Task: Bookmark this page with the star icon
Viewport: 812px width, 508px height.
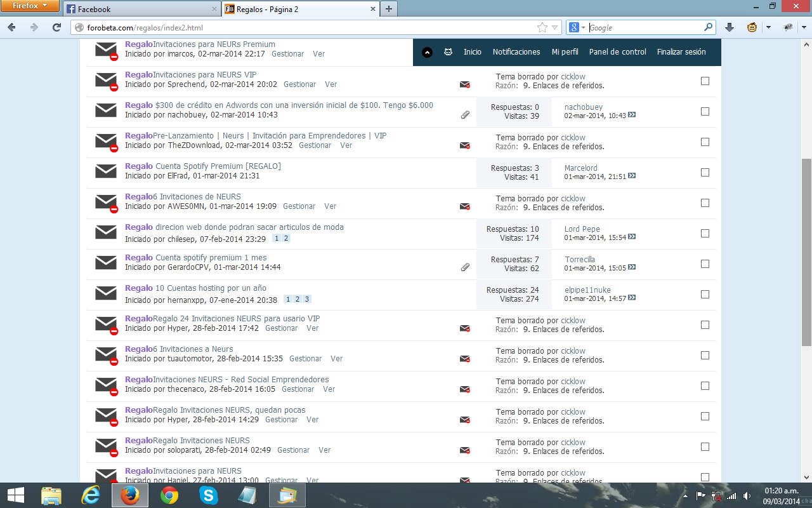Action: 542,27
